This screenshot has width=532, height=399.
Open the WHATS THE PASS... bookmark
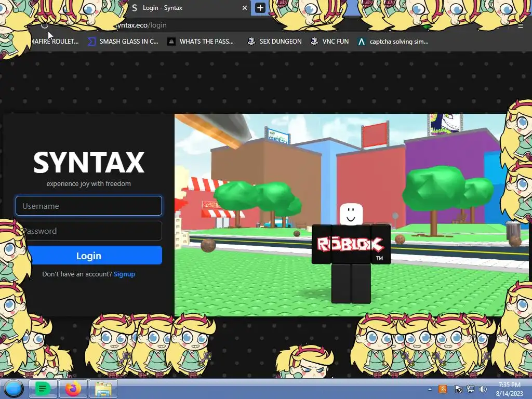click(201, 42)
